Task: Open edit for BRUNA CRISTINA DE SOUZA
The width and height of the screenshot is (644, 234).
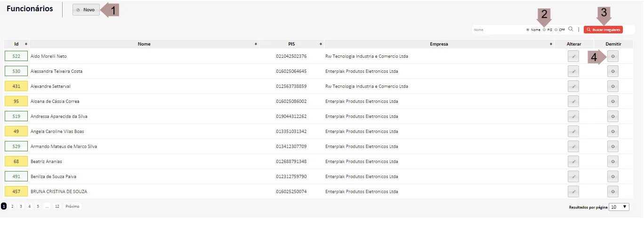Action: click(x=573, y=192)
